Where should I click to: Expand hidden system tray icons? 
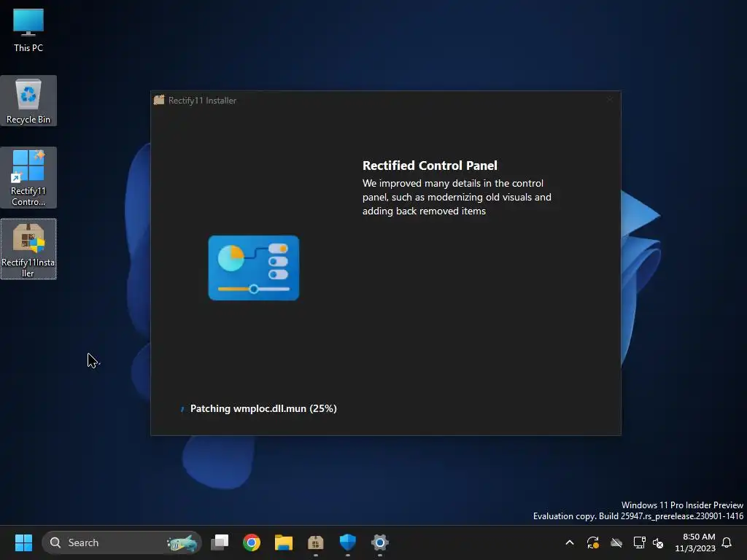(569, 542)
